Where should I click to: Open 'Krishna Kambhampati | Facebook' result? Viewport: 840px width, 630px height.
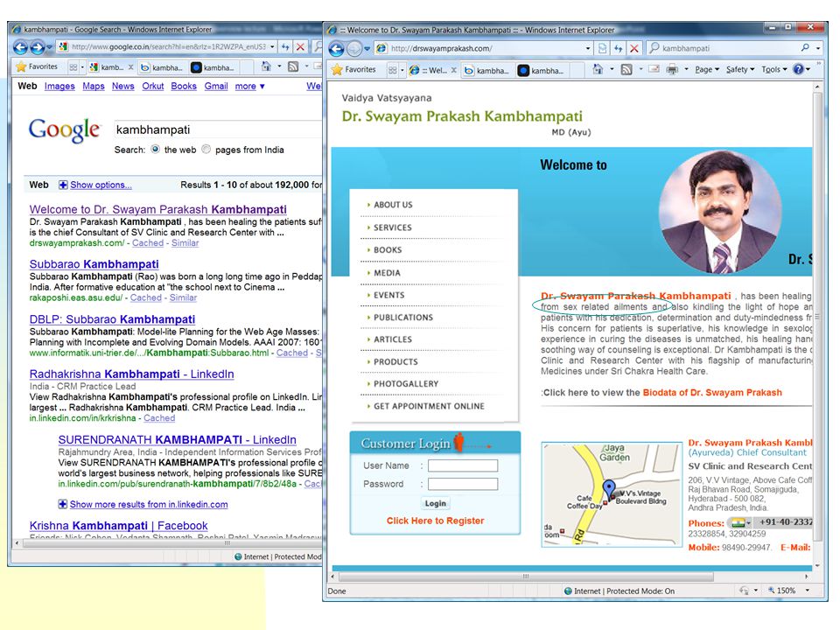[118, 526]
